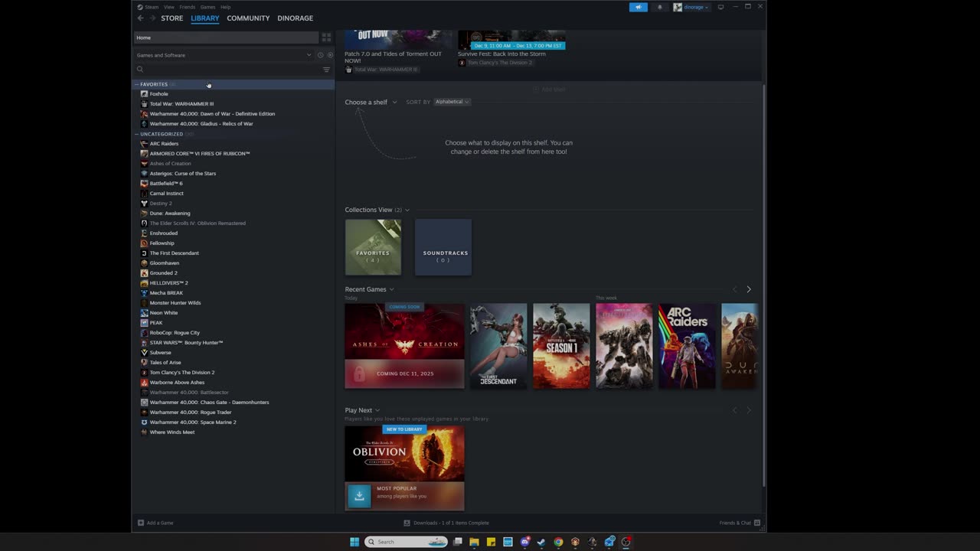Switch to Big Picture mode icon
Image resolution: width=980 pixels, height=551 pixels.
720,7
